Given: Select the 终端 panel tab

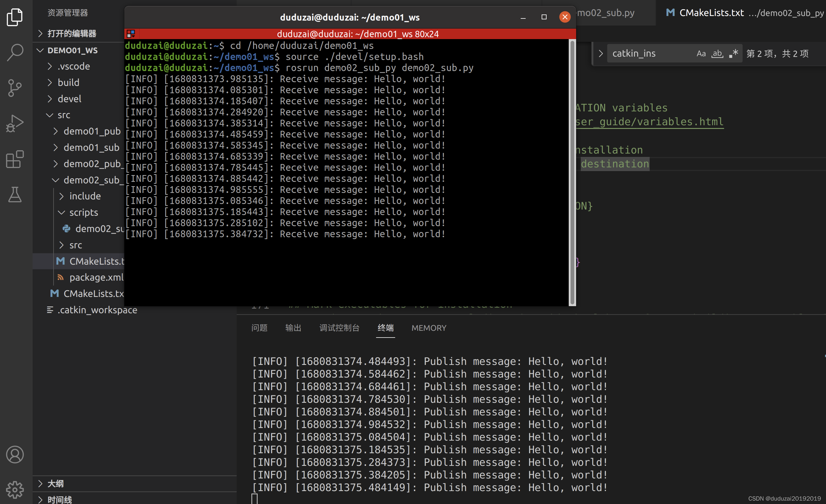Looking at the screenshot, I should (x=386, y=328).
